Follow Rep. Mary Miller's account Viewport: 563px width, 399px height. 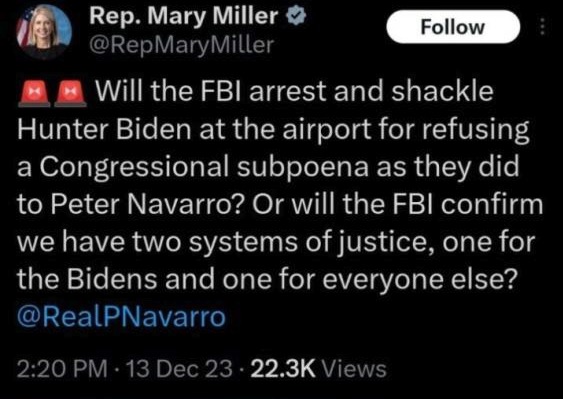coord(453,27)
